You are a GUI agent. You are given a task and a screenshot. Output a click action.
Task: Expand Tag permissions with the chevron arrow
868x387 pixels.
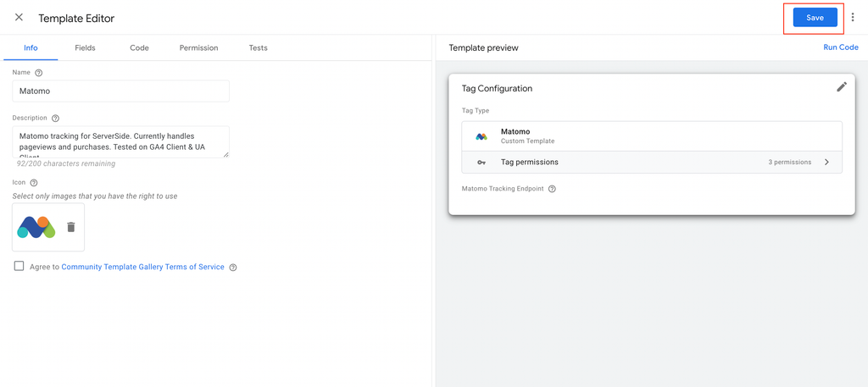(x=826, y=163)
